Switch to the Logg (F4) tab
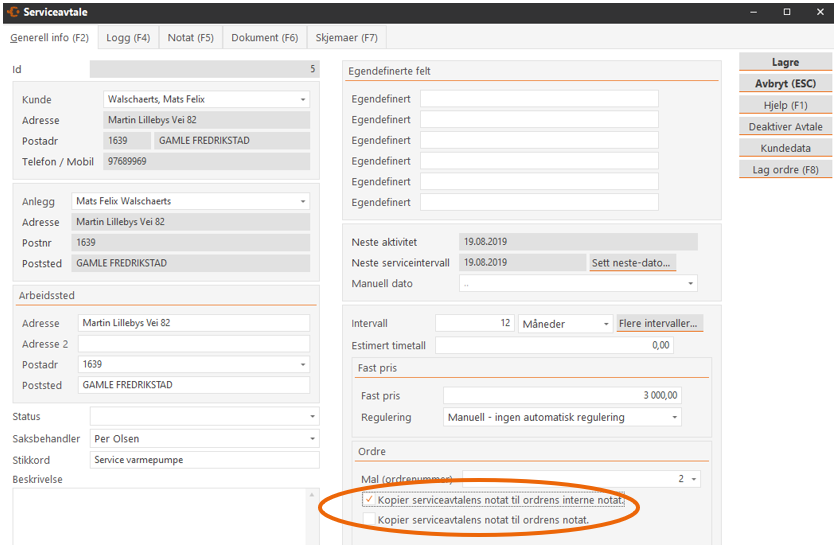 (128, 38)
